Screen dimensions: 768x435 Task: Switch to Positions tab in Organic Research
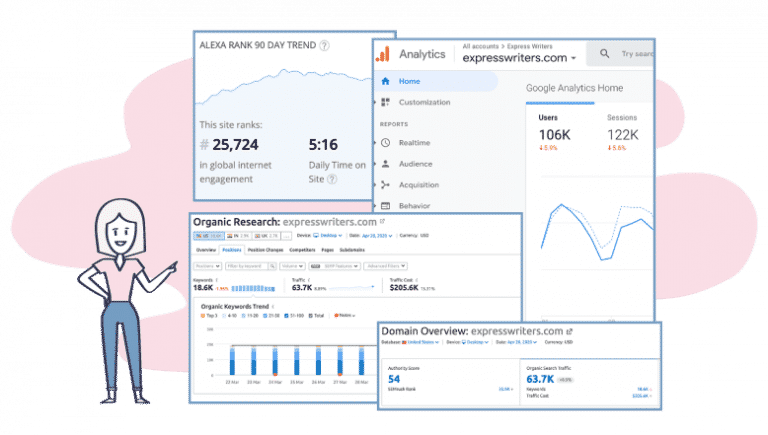point(232,250)
